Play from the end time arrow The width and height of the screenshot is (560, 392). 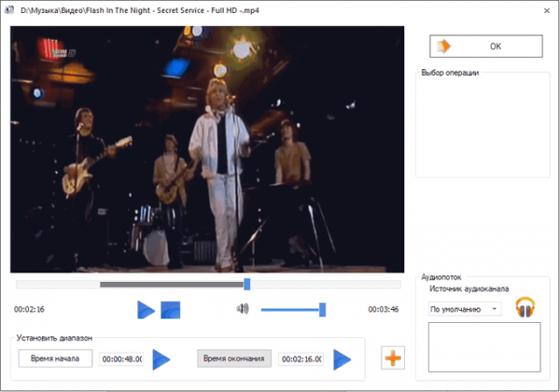click(x=343, y=359)
